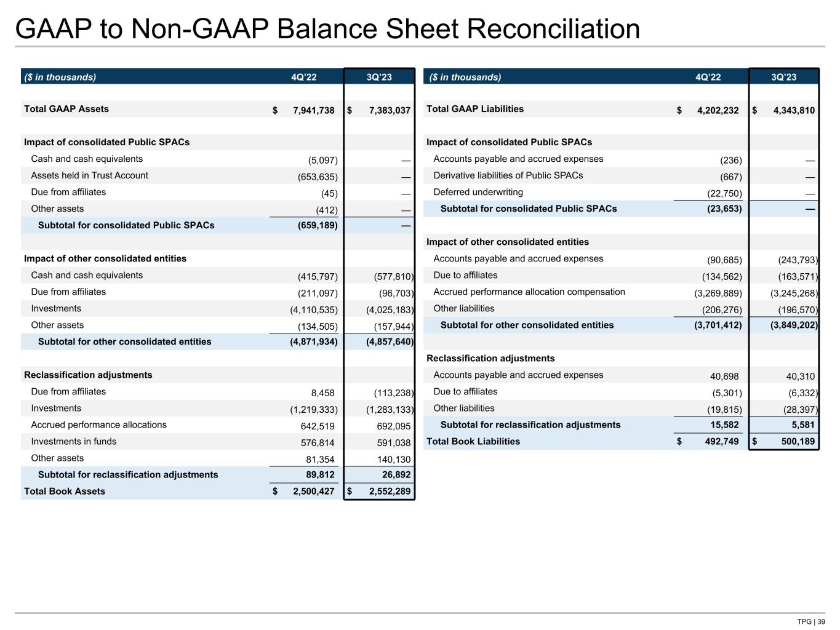Click the TPG | 39 page number footer
The image size is (840, 630).
coord(810,621)
